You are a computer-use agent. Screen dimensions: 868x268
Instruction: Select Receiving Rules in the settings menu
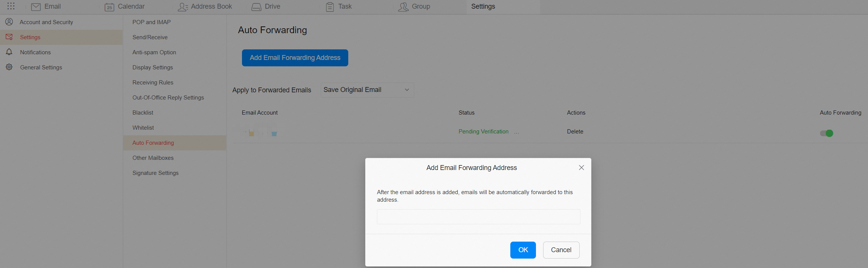(153, 83)
